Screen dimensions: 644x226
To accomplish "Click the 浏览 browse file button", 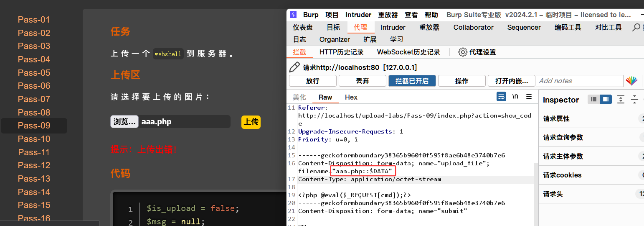I will (x=124, y=122).
